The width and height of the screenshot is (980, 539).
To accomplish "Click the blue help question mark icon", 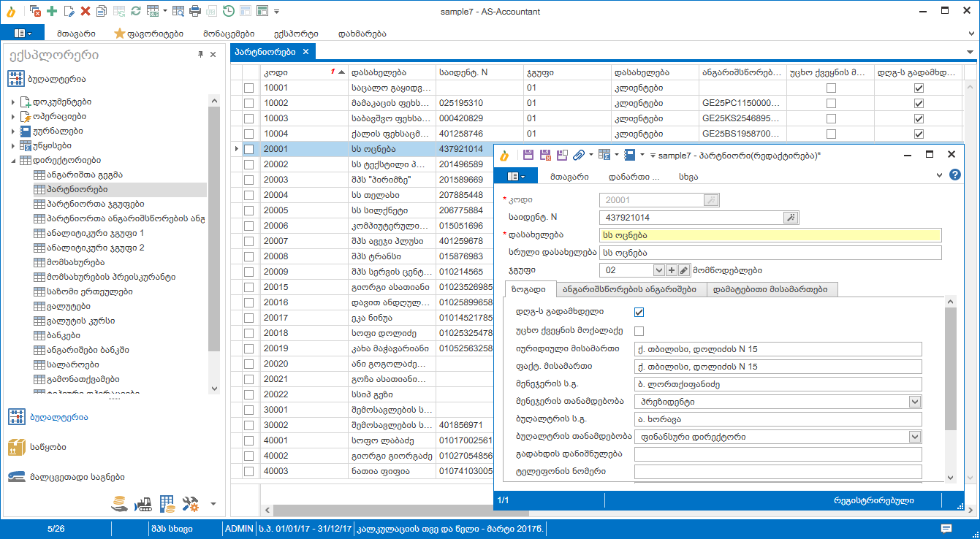I will 954,175.
